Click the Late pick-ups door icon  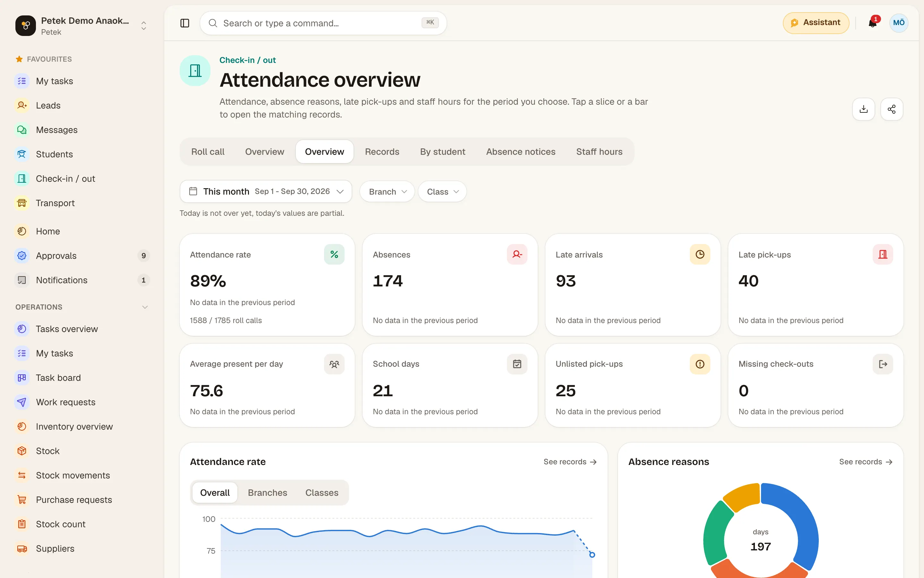coord(883,255)
